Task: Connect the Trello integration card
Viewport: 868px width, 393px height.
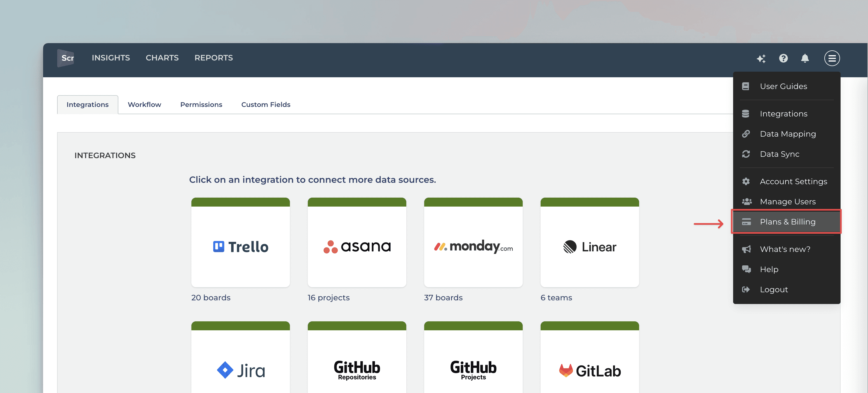Action: point(240,246)
